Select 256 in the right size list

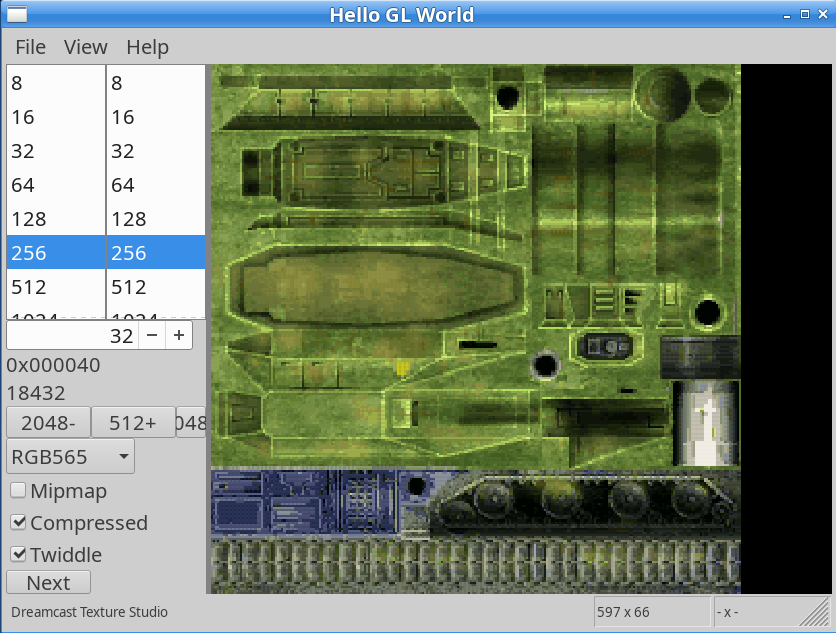click(x=156, y=252)
